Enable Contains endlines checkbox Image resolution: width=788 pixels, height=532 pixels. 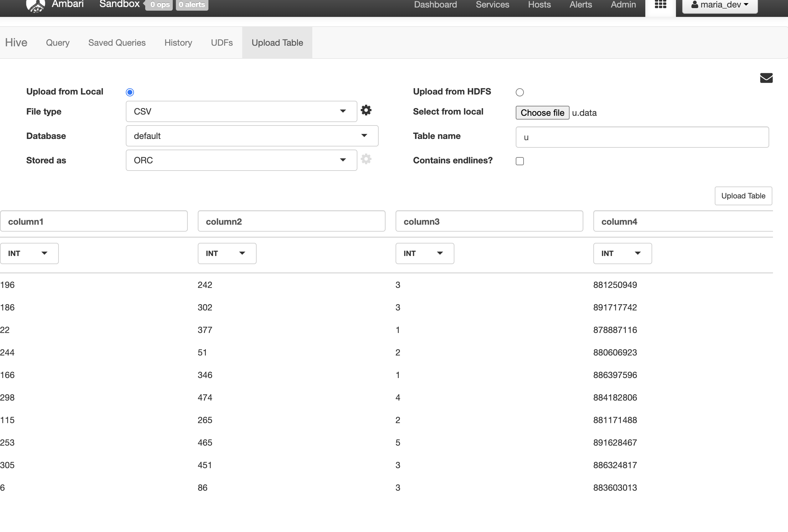pyautogui.click(x=519, y=161)
